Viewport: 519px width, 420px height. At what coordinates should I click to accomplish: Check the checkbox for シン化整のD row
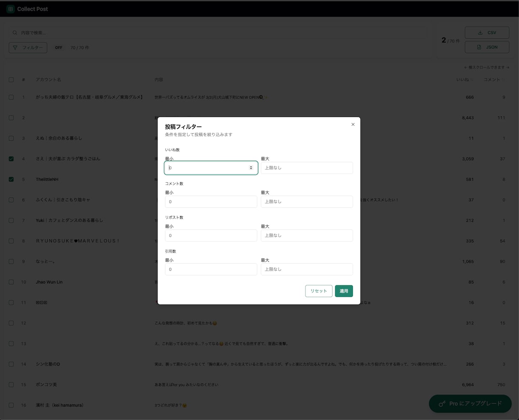[11, 364]
